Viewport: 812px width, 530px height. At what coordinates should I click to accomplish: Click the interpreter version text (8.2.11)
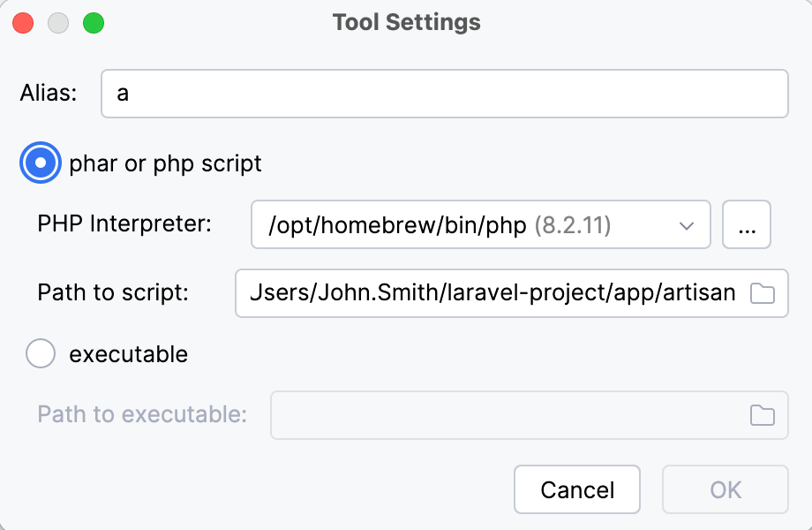(573, 224)
